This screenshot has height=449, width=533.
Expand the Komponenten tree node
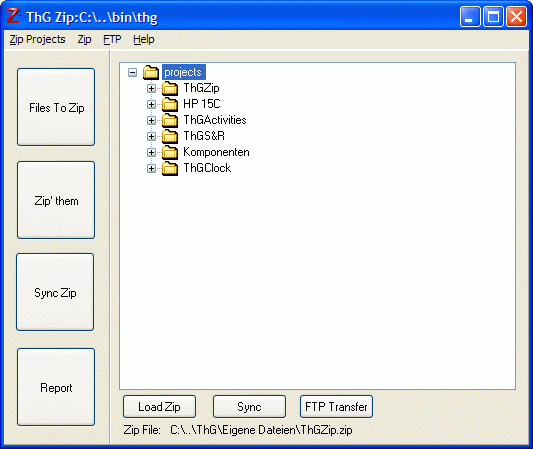coord(151,152)
